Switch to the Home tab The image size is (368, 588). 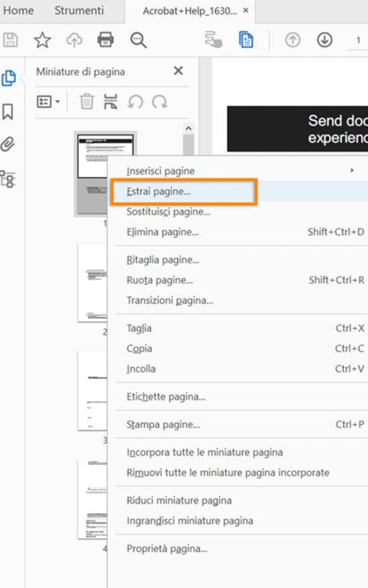point(18,11)
